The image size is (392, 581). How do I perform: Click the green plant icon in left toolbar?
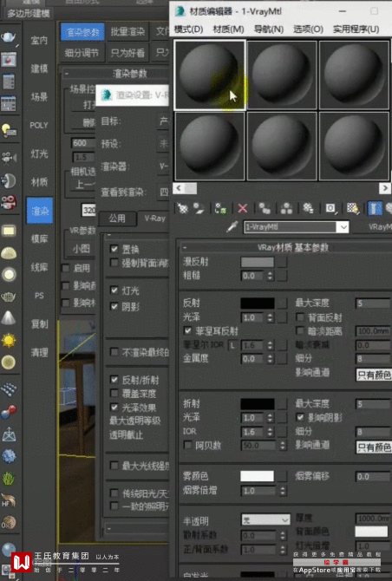pos(8,479)
